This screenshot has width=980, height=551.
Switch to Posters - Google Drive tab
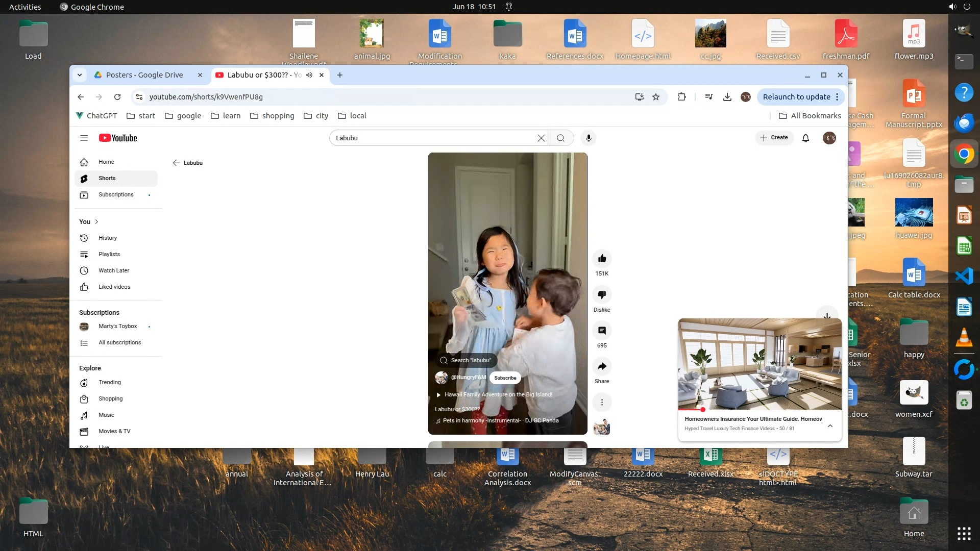coord(144,75)
